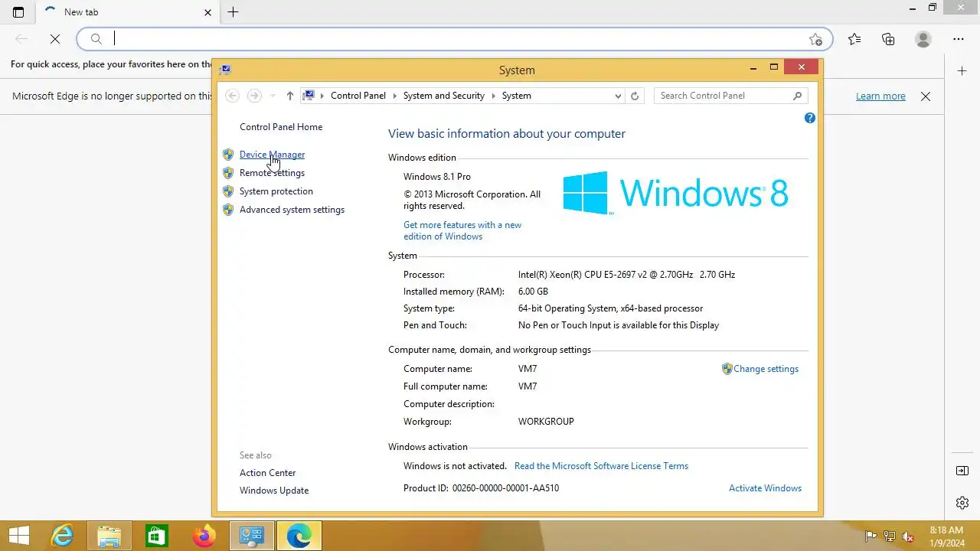980x551 pixels.
Task: Expand arrow after System and Security breadcrumb
Action: [x=494, y=96]
